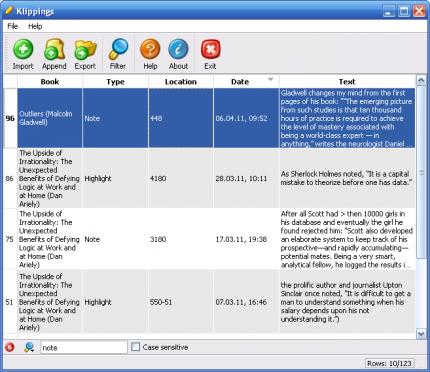This screenshot has height=372, width=430.
Task: Click the Location column header
Action: [181, 82]
